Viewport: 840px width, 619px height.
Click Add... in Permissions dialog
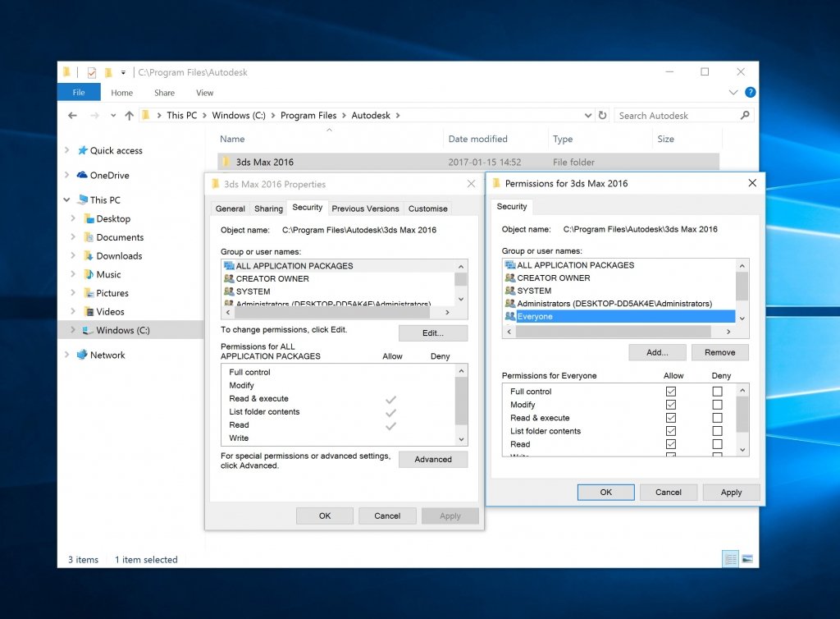[657, 352]
